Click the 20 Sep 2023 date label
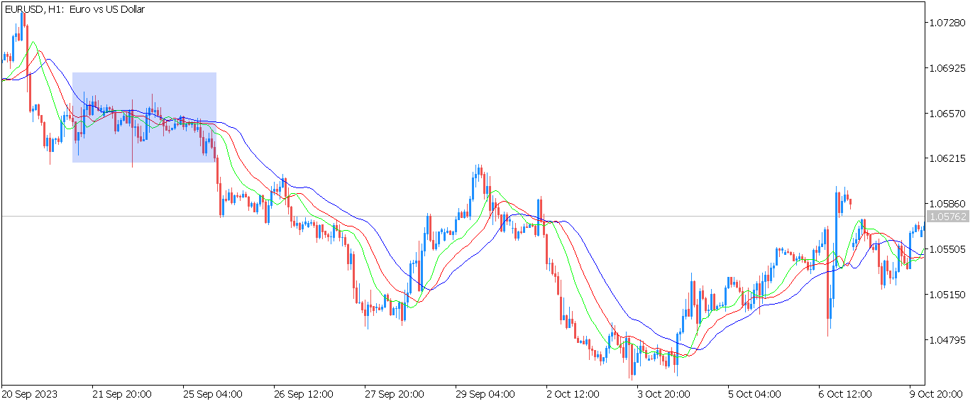 (x=30, y=394)
